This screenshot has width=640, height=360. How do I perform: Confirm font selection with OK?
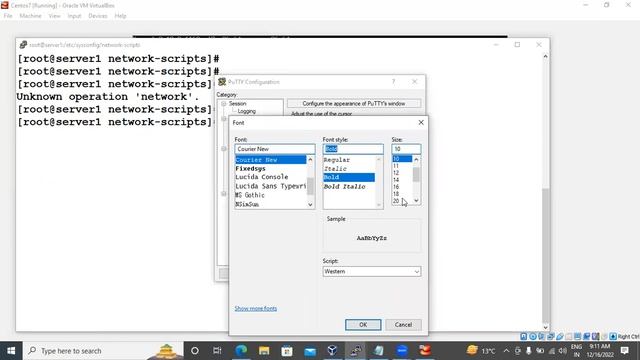click(363, 324)
